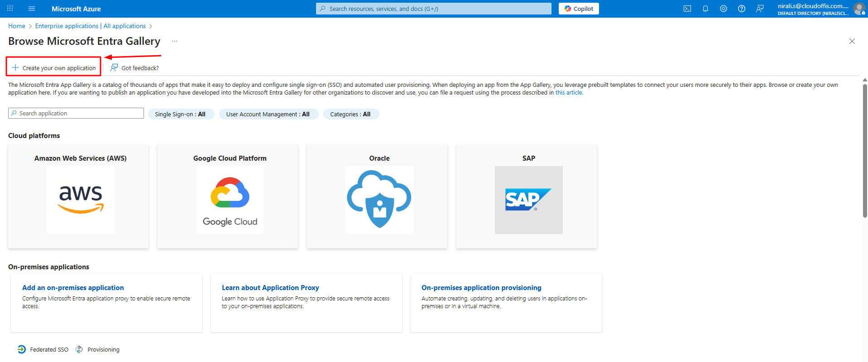Click Create your own application
The width and height of the screenshot is (868, 362).
54,68
